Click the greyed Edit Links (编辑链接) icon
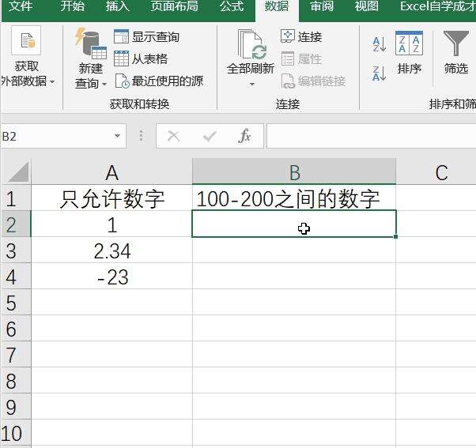The image size is (476, 448). pos(288,81)
